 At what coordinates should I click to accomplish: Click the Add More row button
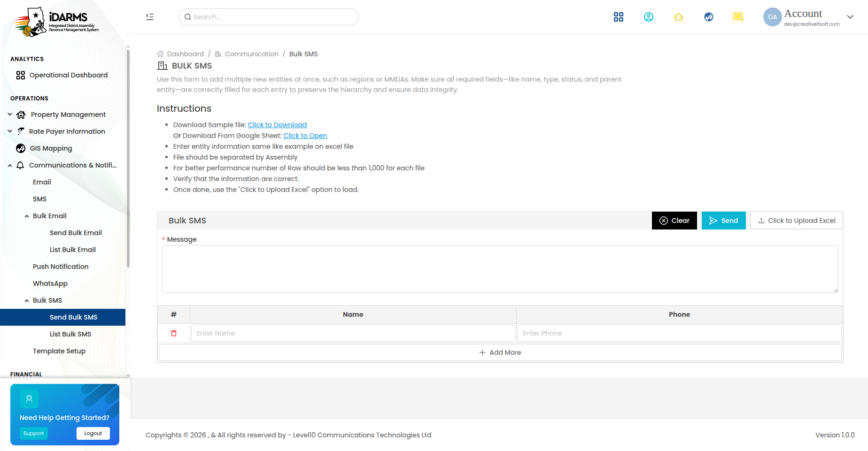point(500,352)
